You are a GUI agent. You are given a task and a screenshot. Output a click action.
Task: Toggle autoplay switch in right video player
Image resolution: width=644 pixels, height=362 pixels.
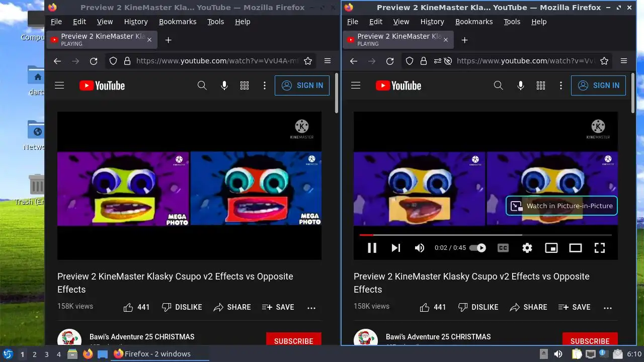(477, 248)
